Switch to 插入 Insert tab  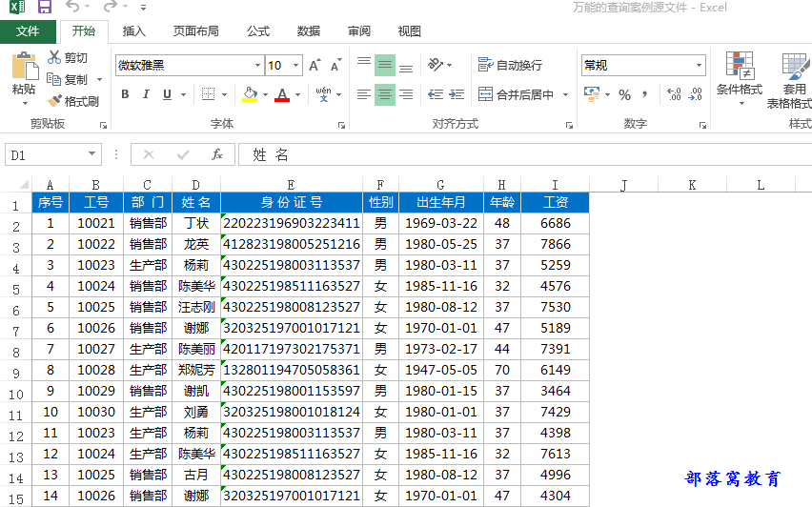coord(133,31)
